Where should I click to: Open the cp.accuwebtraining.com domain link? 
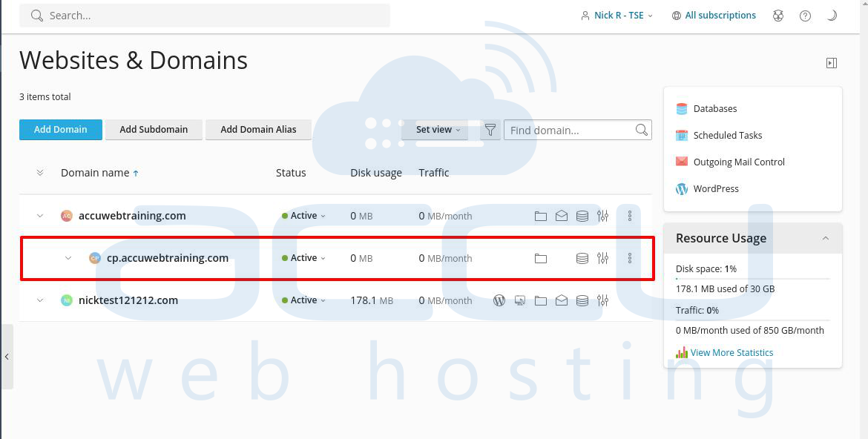click(x=168, y=258)
